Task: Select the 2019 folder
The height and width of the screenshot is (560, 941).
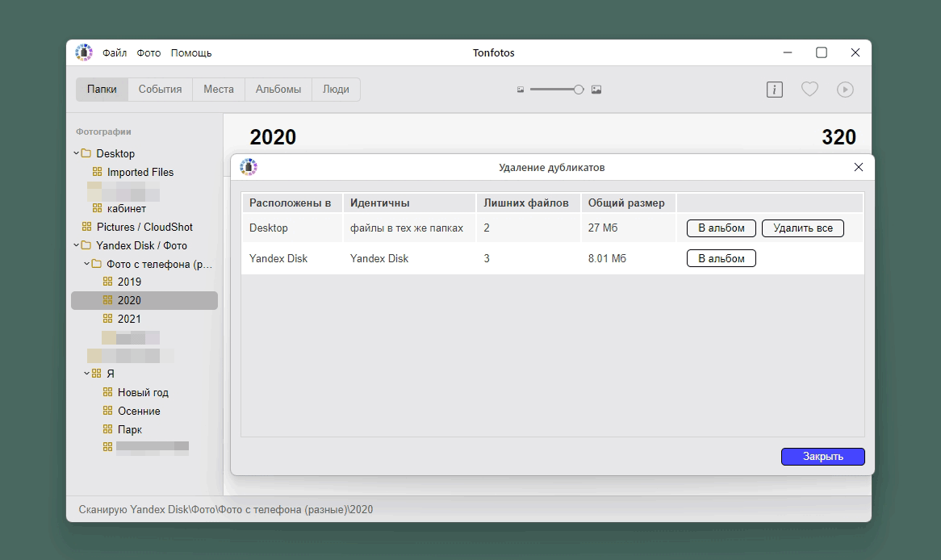Action: [x=123, y=282]
